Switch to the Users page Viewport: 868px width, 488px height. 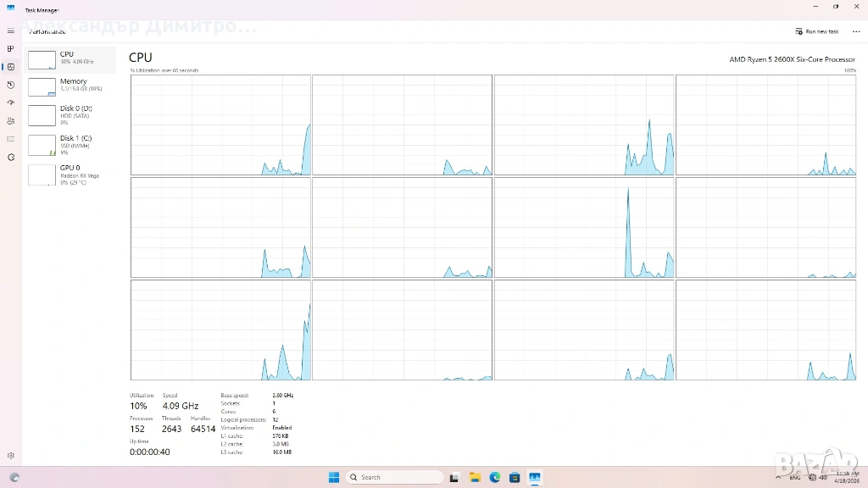10,120
